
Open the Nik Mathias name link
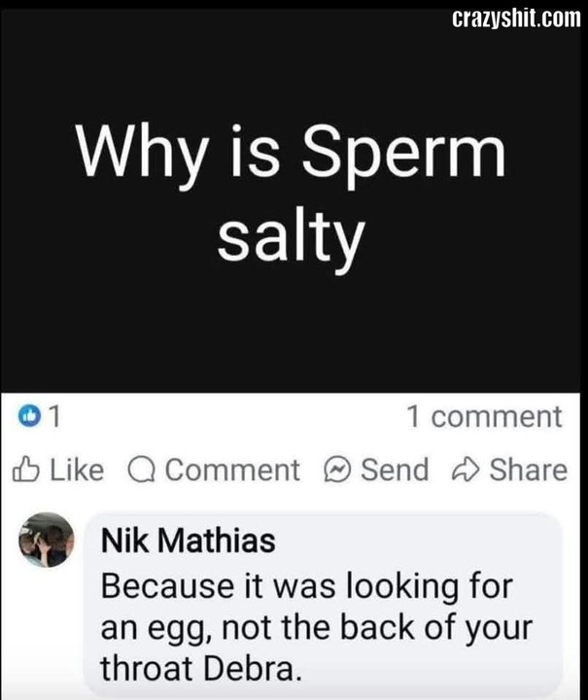pyautogui.click(x=189, y=541)
